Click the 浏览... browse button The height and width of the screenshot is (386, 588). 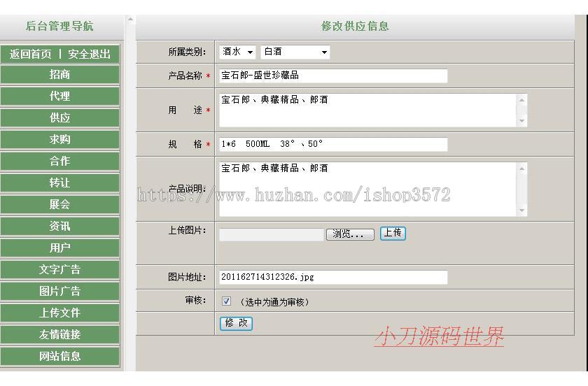pyautogui.click(x=350, y=234)
